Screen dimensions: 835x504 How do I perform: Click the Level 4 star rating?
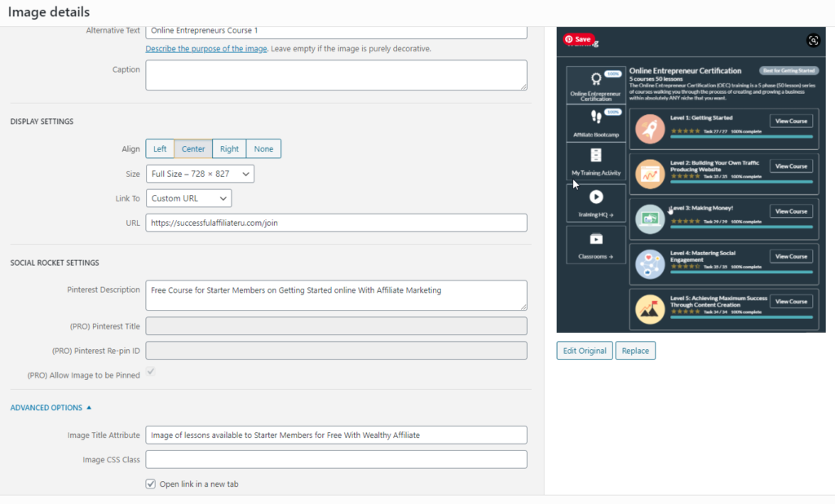click(x=685, y=267)
